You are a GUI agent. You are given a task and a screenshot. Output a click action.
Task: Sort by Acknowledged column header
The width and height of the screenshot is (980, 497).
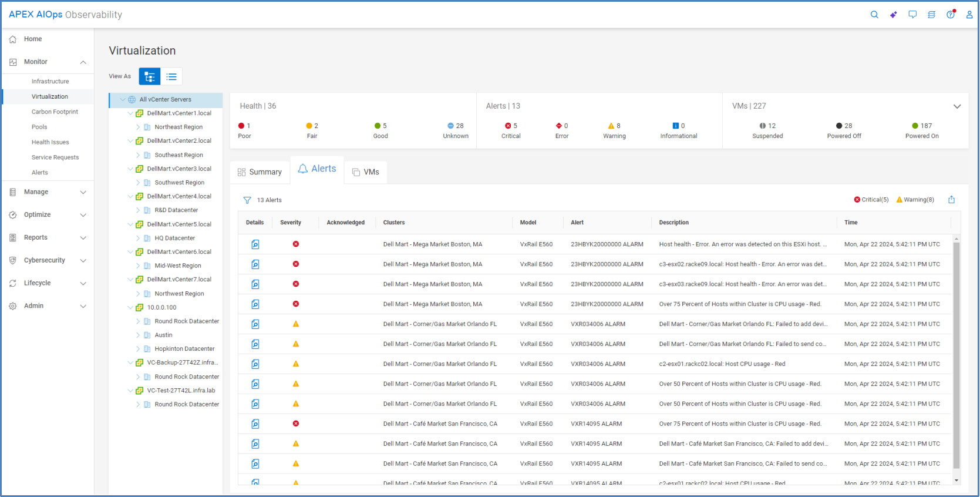click(x=346, y=223)
